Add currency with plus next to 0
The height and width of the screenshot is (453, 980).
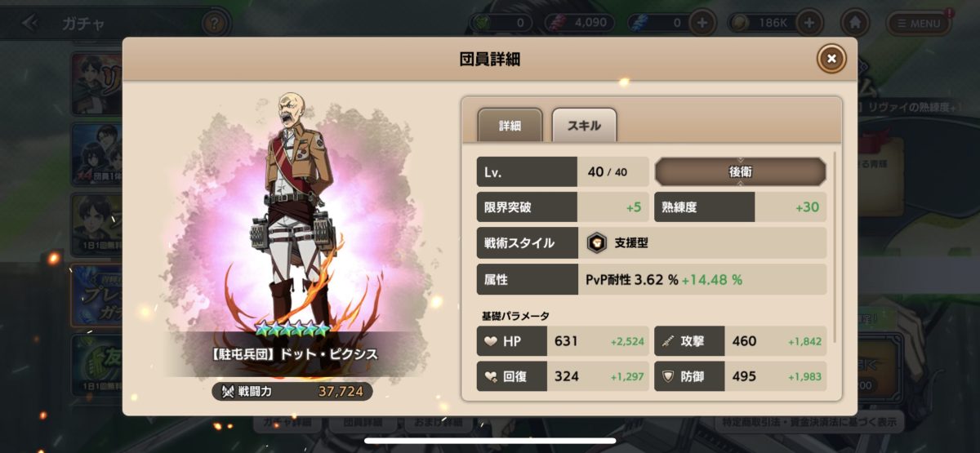point(702,23)
